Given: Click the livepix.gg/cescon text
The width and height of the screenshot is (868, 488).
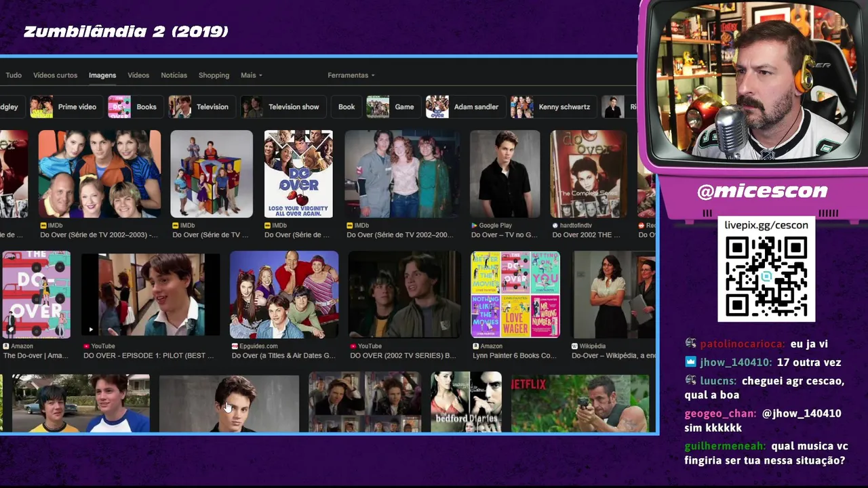Looking at the screenshot, I should (766, 225).
